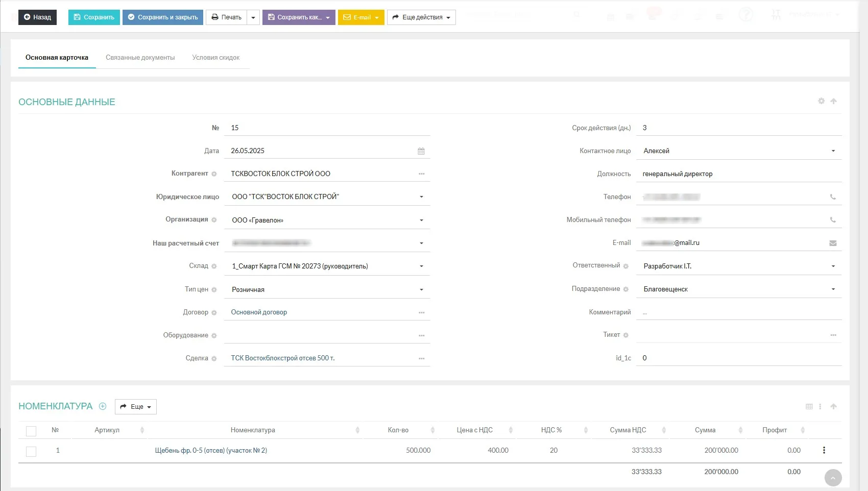Click Сохранить и закрыть button
The image size is (868, 491).
coord(163,17)
